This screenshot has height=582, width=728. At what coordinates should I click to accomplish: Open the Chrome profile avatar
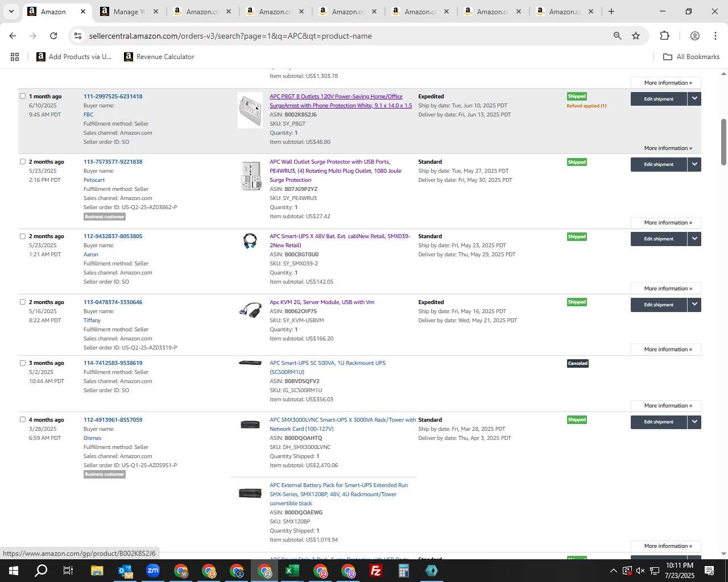click(x=694, y=36)
